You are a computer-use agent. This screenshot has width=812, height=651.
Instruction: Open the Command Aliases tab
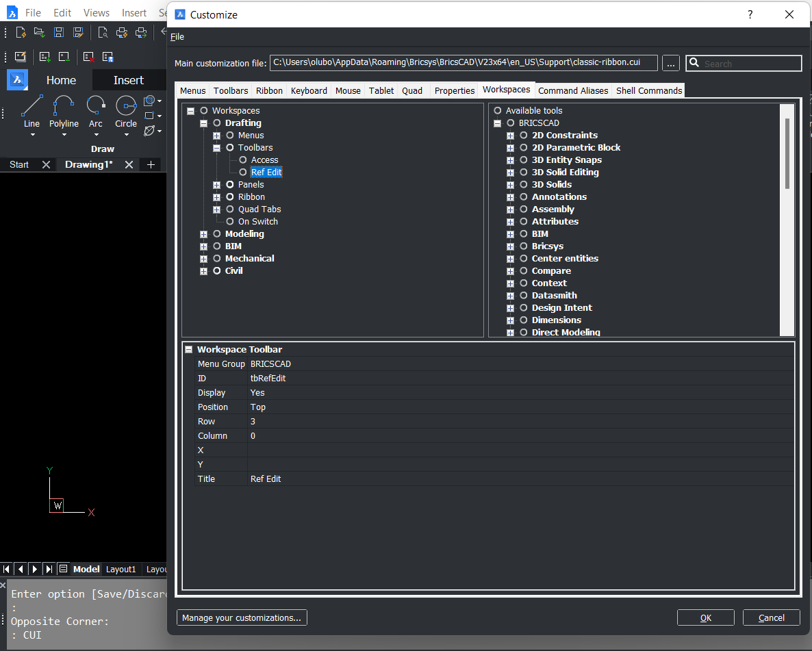pyautogui.click(x=573, y=90)
